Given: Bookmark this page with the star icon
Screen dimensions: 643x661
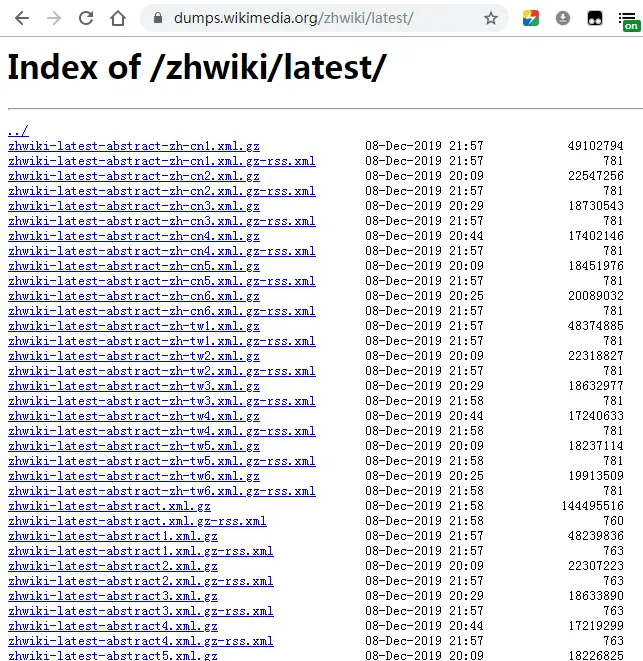Looking at the screenshot, I should pos(491,18).
